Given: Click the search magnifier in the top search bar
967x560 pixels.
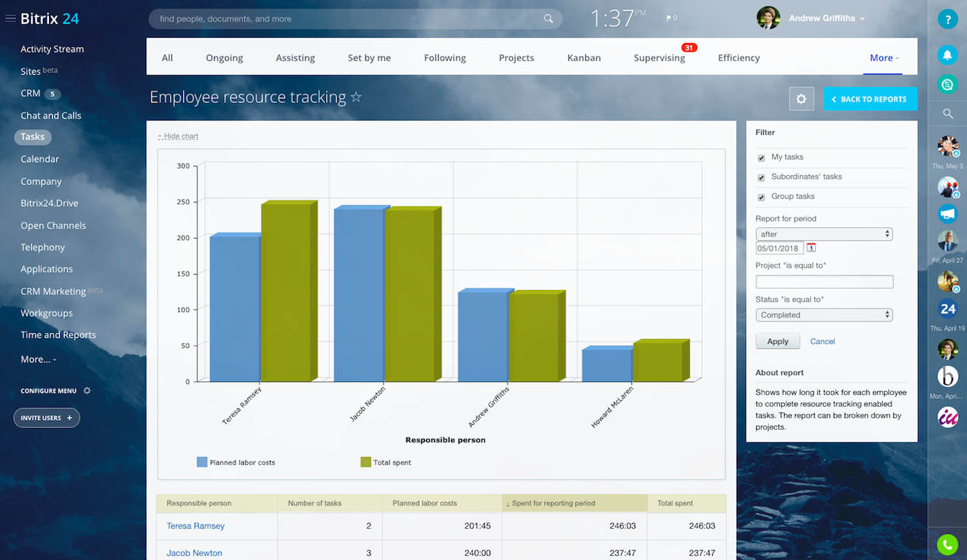Looking at the screenshot, I should point(548,19).
